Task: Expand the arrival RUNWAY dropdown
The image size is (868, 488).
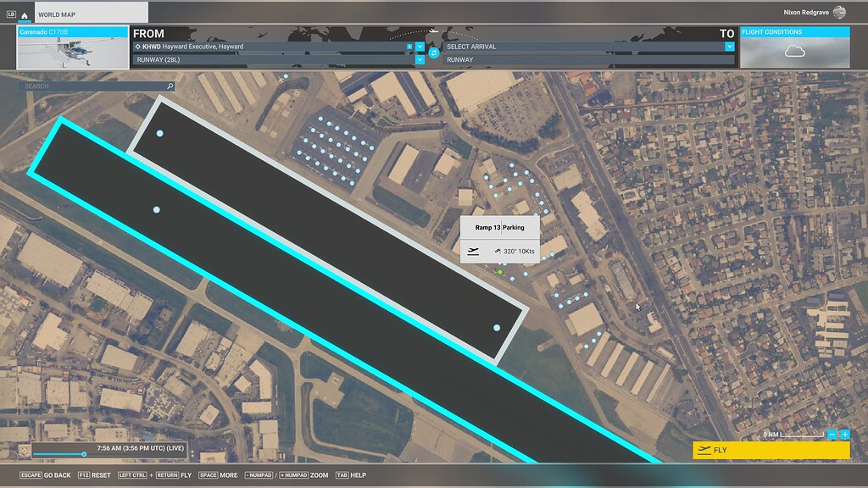Action: (x=731, y=60)
